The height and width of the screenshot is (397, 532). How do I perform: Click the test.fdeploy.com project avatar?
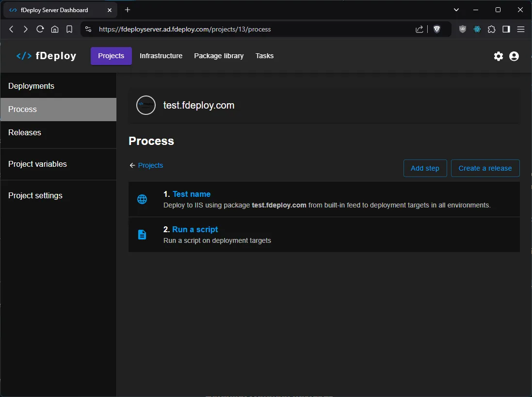[x=145, y=105]
